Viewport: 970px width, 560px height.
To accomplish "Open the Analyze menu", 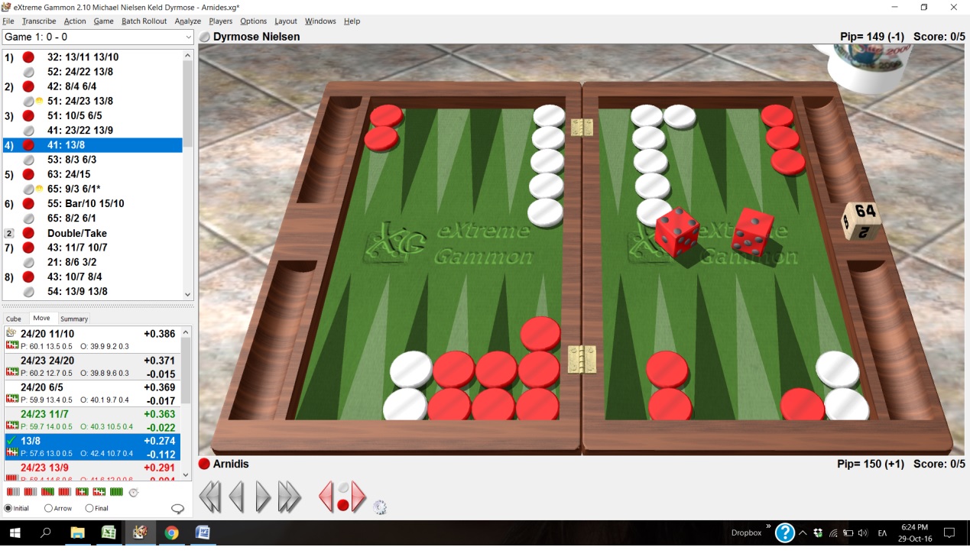I will click(x=188, y=21).
